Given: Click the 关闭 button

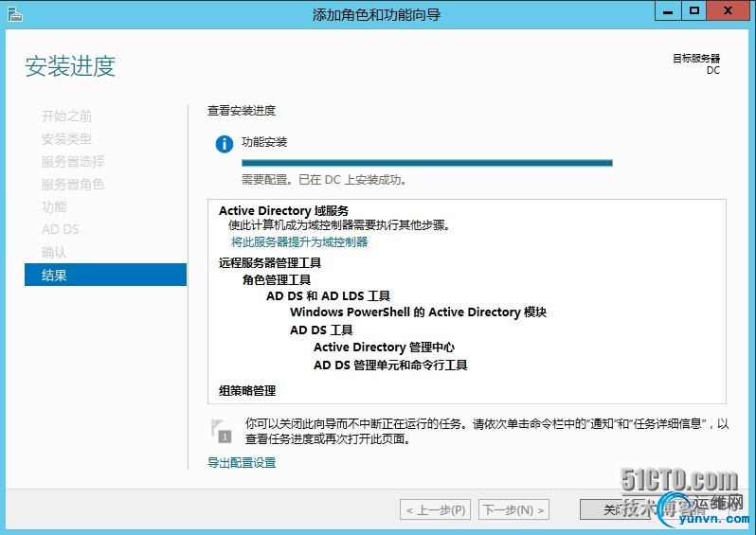Looking at the screenshot, I should 615,510.
